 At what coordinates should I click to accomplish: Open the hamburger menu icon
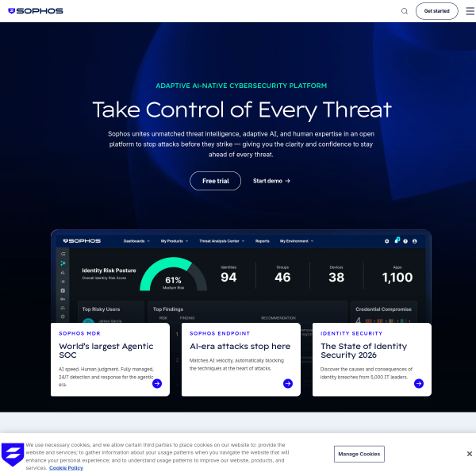click(470, 11)
